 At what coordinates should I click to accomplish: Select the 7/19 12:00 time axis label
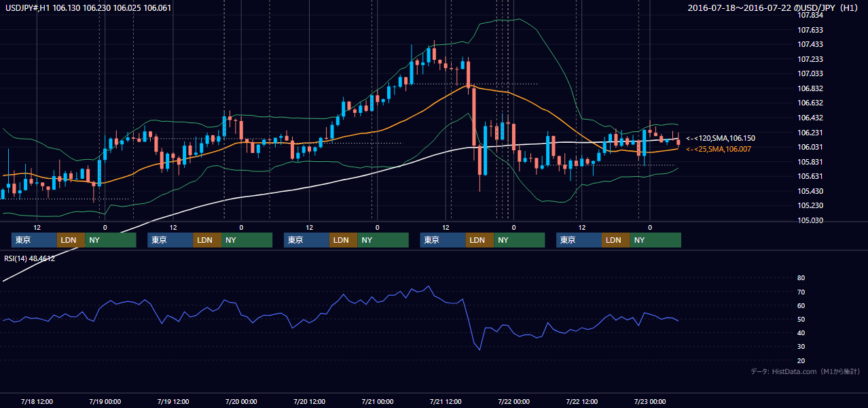pos(173,401)
